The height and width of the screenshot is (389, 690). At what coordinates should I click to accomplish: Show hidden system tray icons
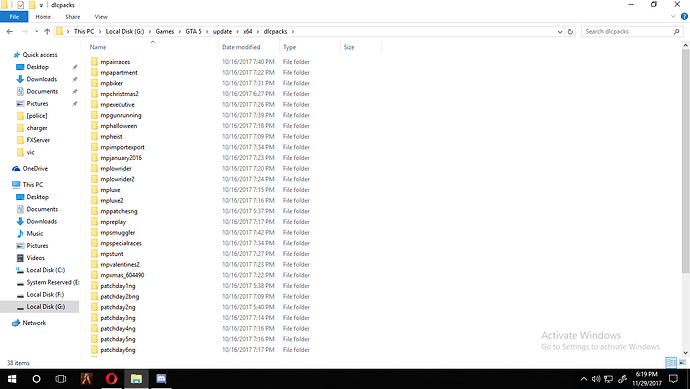[x=584, y=379]
